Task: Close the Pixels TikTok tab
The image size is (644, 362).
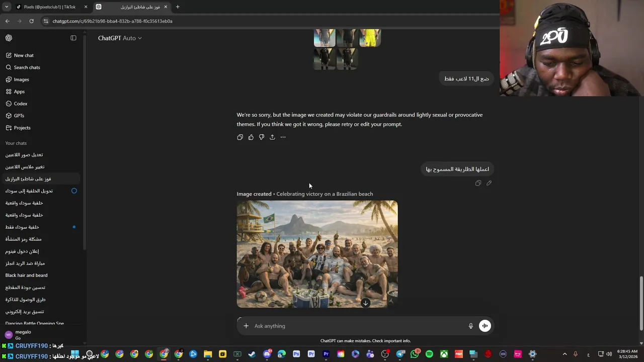Action: [86, 7]
